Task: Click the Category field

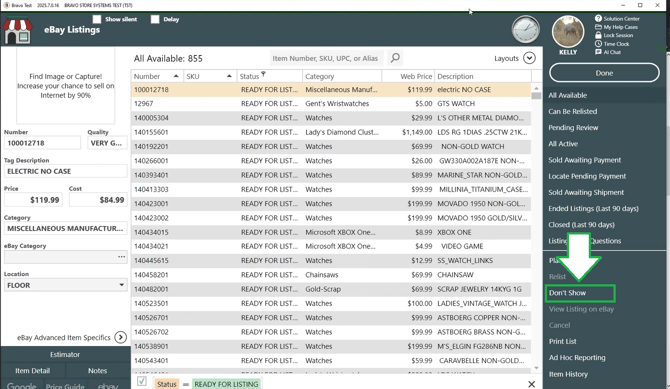Action: click(65, 228)
